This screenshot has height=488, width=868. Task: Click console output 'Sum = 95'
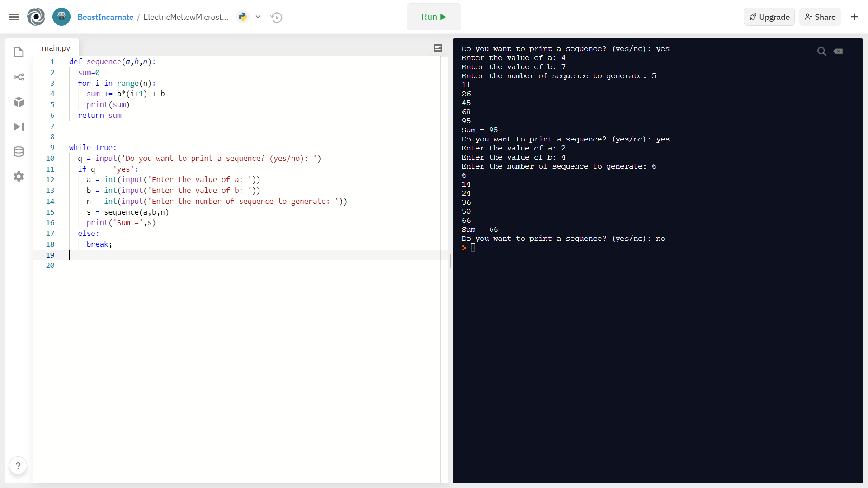click(480, 130)
